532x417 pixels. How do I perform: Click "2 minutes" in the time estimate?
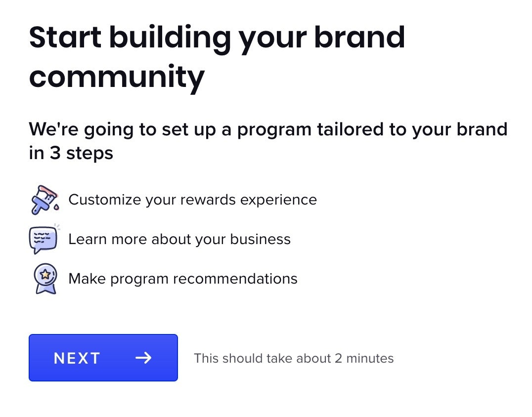[x=364, y=358]
